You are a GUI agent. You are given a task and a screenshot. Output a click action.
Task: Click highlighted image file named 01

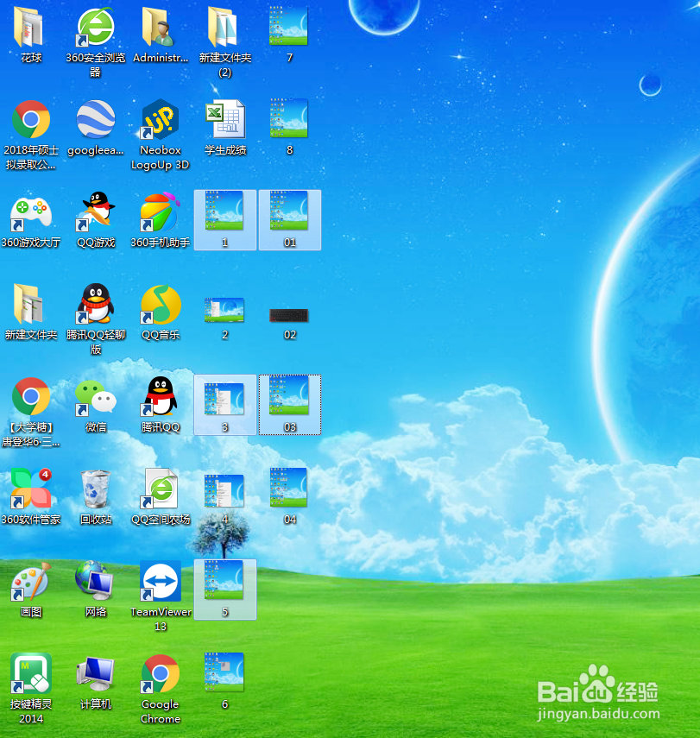coord(290,220)
